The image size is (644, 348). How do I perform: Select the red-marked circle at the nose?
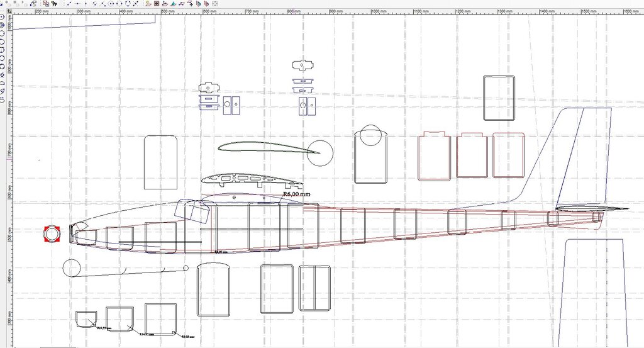[x=50, y=233]
